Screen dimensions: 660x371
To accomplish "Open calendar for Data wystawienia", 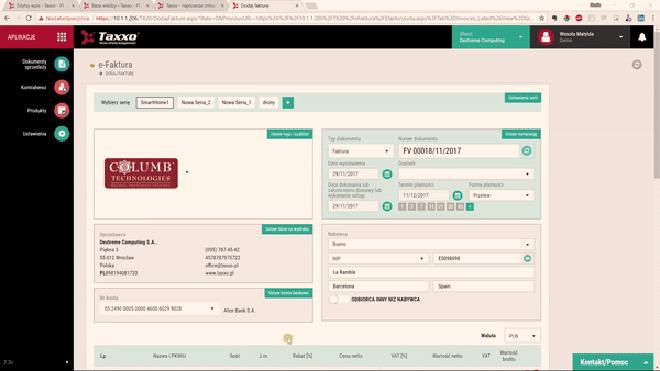I will tap(387, 173).
